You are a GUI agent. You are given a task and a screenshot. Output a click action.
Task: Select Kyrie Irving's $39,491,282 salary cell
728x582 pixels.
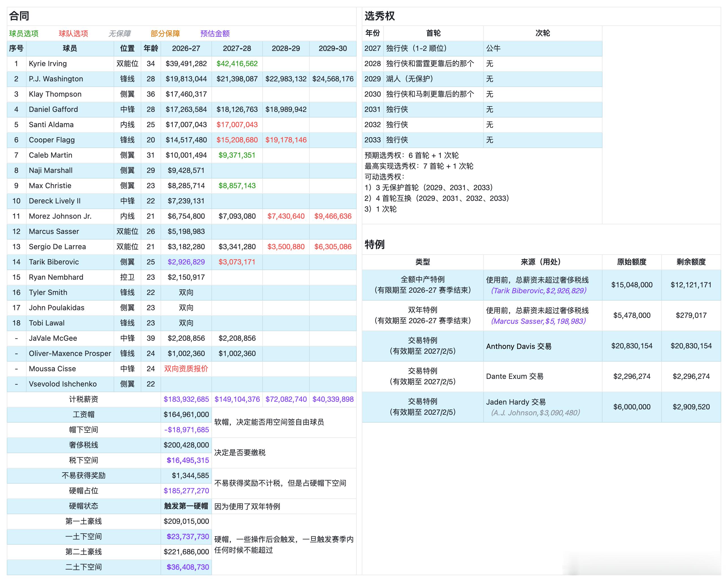pos(186,64)
